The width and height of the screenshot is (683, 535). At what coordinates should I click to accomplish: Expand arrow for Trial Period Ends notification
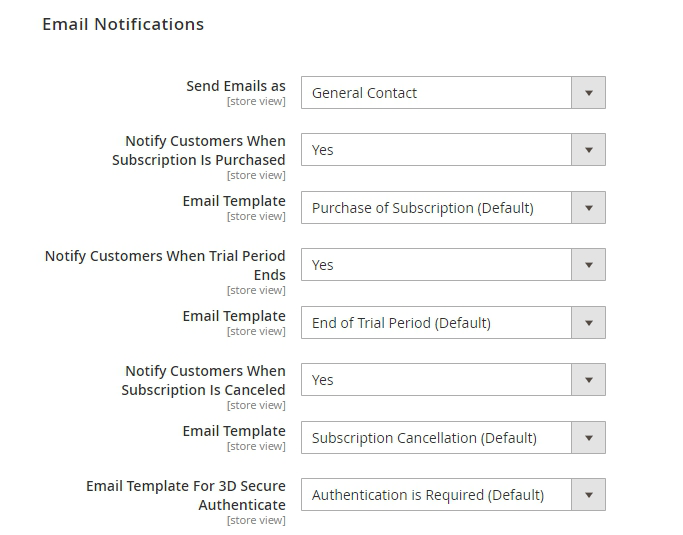(x=588, y=265)
